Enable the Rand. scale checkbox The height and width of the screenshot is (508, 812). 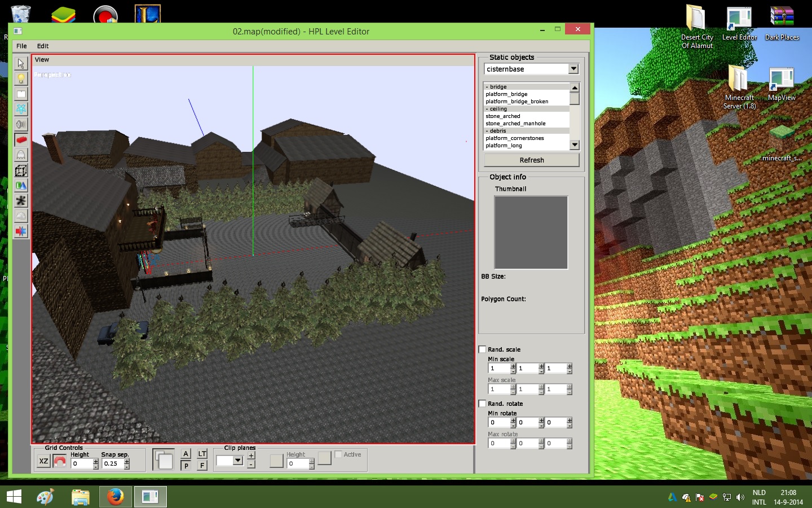click(x=482, y=349)
